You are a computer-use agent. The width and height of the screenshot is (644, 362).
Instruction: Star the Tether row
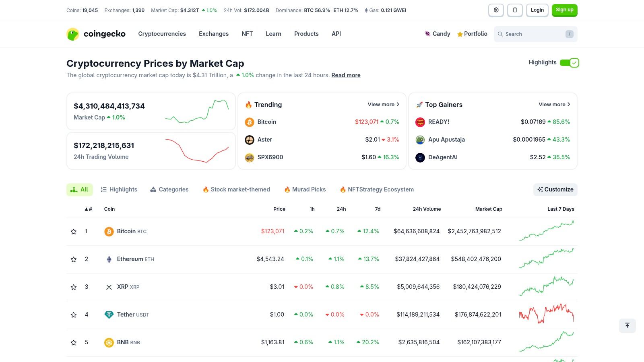coord(74,315)
